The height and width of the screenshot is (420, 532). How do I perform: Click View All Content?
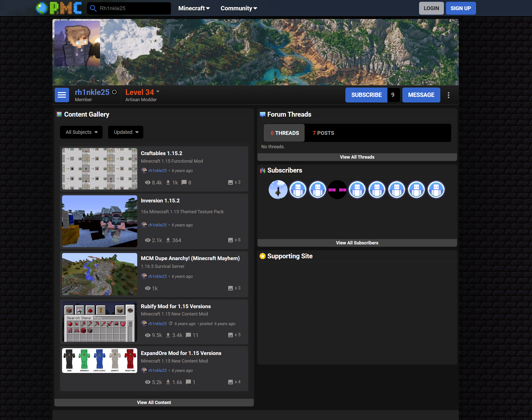[x=154, y=403]
